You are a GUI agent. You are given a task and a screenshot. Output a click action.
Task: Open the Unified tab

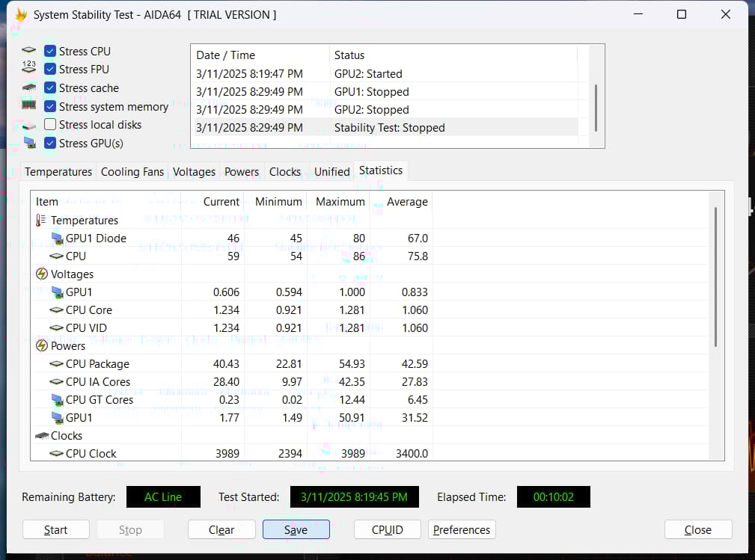pos(331,172)
